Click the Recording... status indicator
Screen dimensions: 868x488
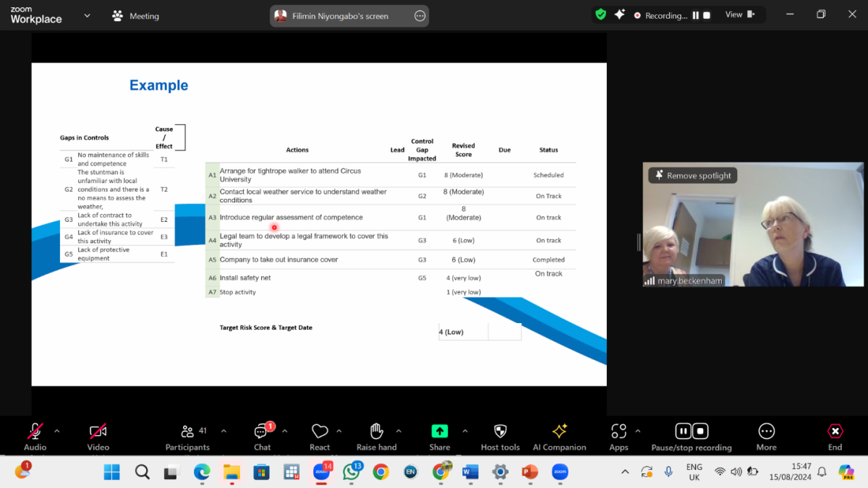(x=660, y=15)
